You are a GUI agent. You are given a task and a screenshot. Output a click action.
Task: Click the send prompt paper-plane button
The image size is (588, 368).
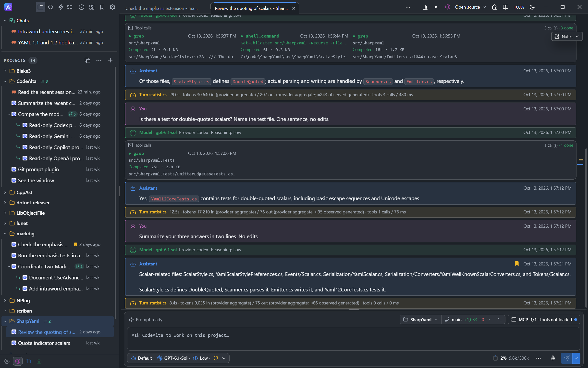click(x=567, y=358)
